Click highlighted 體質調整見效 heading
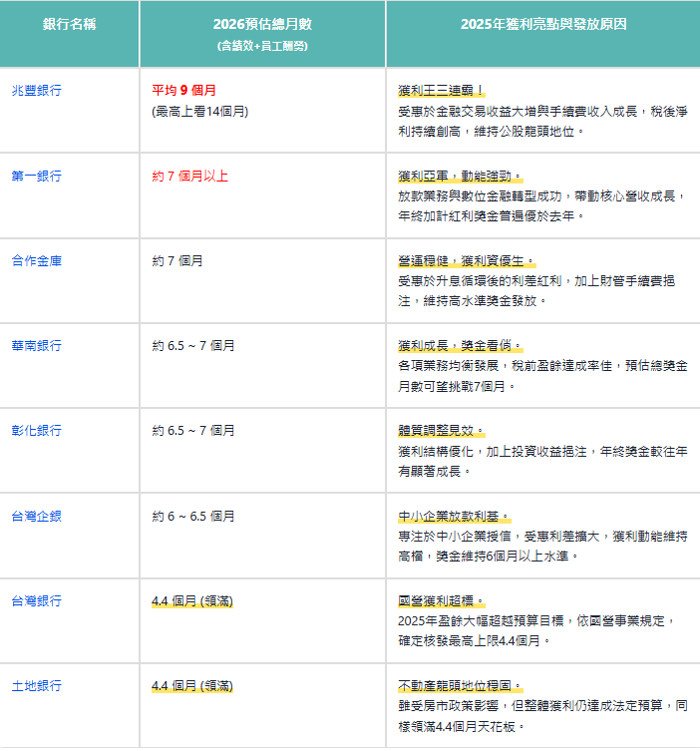The width and height of the screenshot is (700, 751). (442, 431)
